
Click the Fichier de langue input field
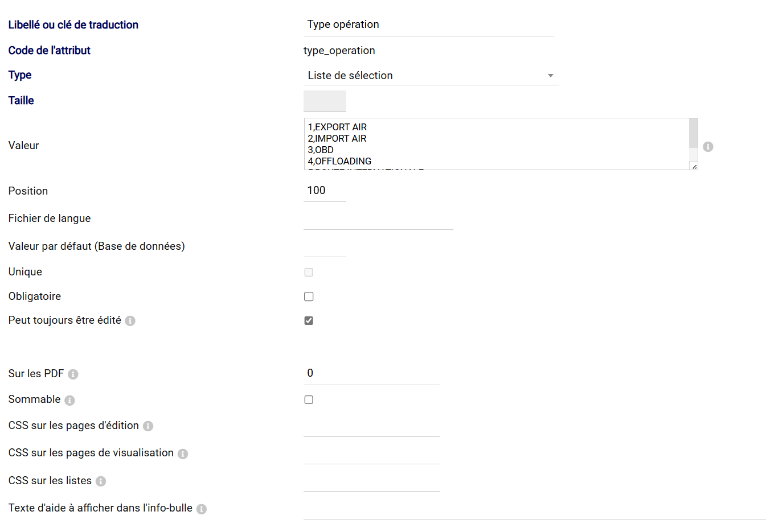378,219
